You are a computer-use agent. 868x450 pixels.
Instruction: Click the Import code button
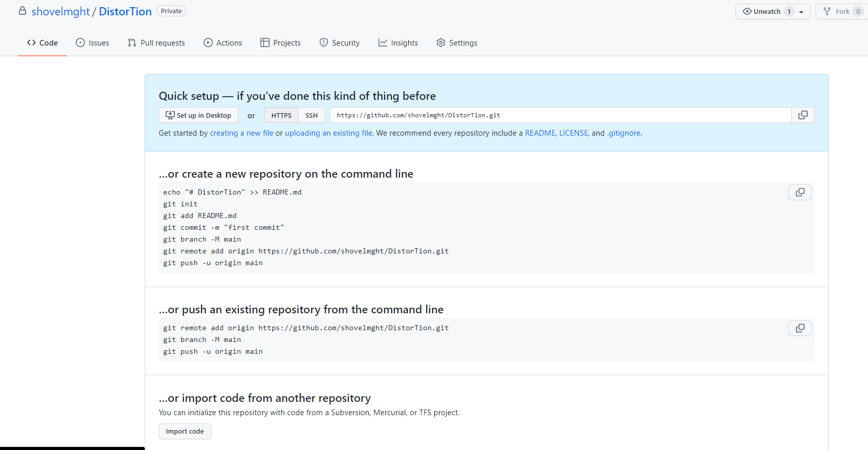click(185, 432)
